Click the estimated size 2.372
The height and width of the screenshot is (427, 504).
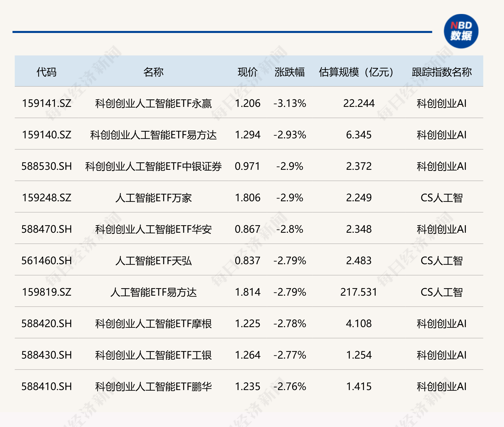click(359, 166)
